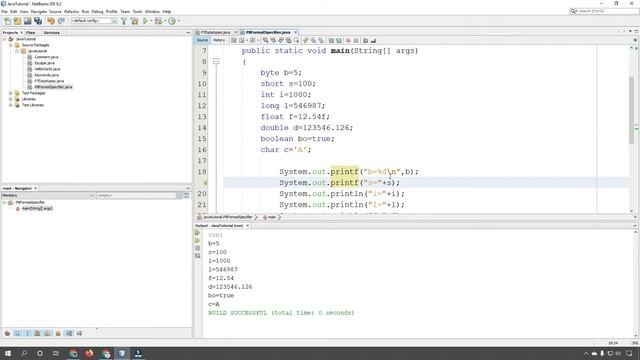The height and width of the screenshot is (360, 640).
Task: Click the editor Find Selection magnifier icon
Action: pos(266,40)
